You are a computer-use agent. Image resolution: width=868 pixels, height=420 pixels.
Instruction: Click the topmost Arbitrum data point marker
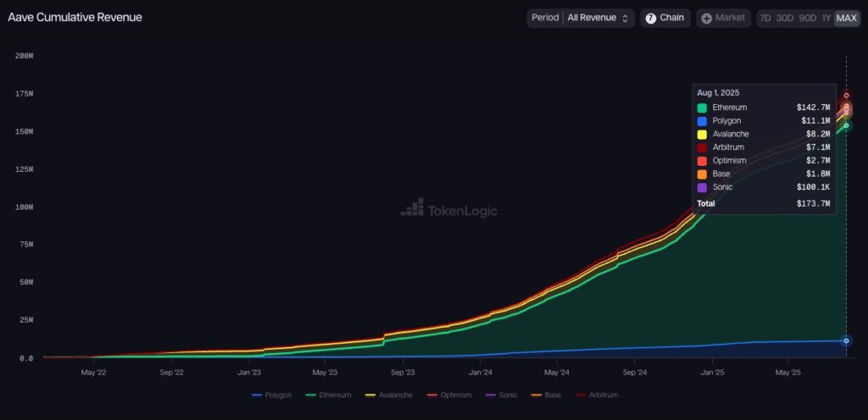coord(846,96)
